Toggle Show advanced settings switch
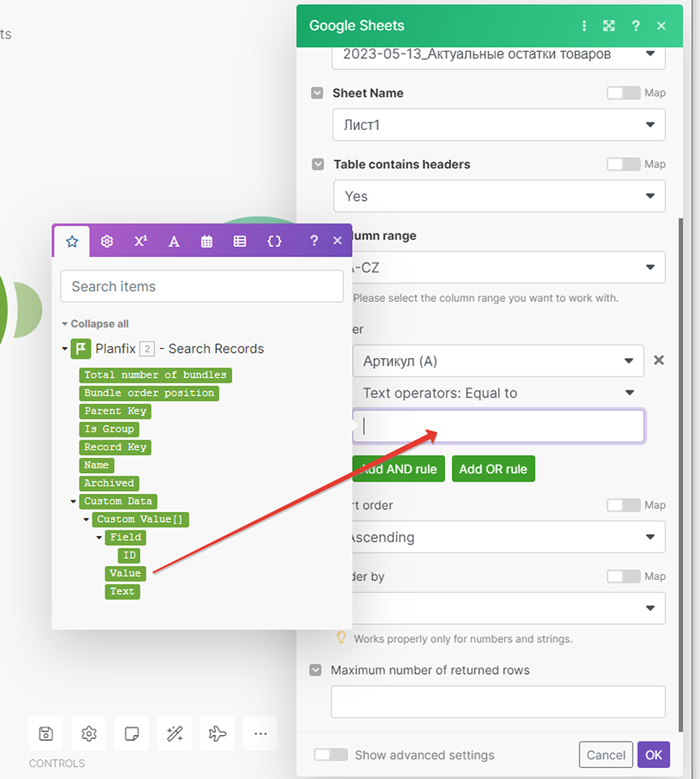This screenshot has width=700, height=779. click(x=331, y=754)
